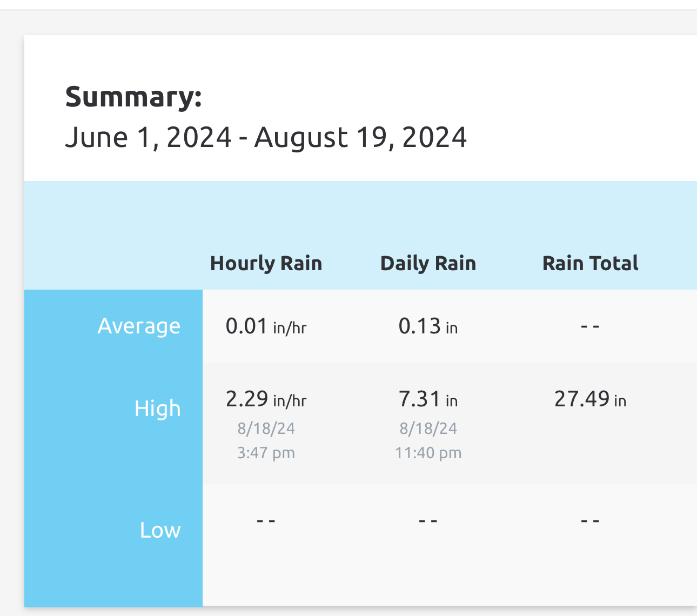This screenshot has width=697, height=616.
Task: Click the 27.49 in rain total value
Action: tap(590, 399)
